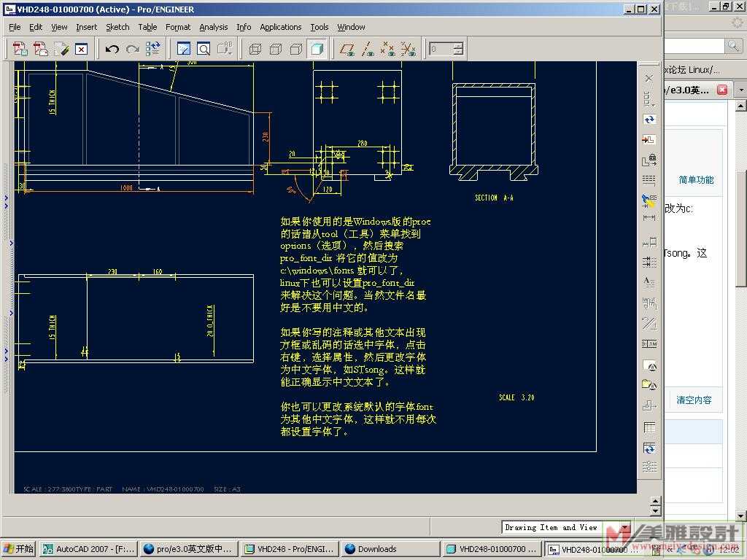Screen dimensions: 747x560
Task: Open the Analysis menu
Action: click(x=214, y=27)
